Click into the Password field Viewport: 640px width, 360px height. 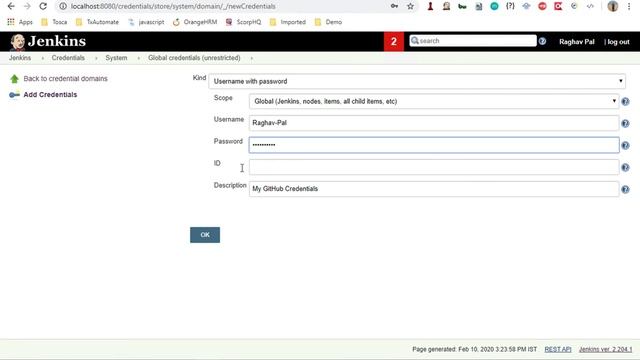[x=434, y=145]
